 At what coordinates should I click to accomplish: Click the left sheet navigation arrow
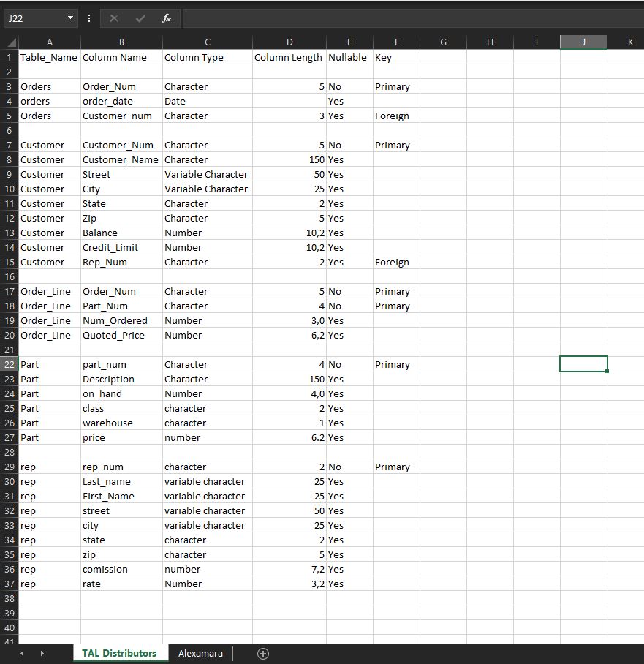(21, 653)
